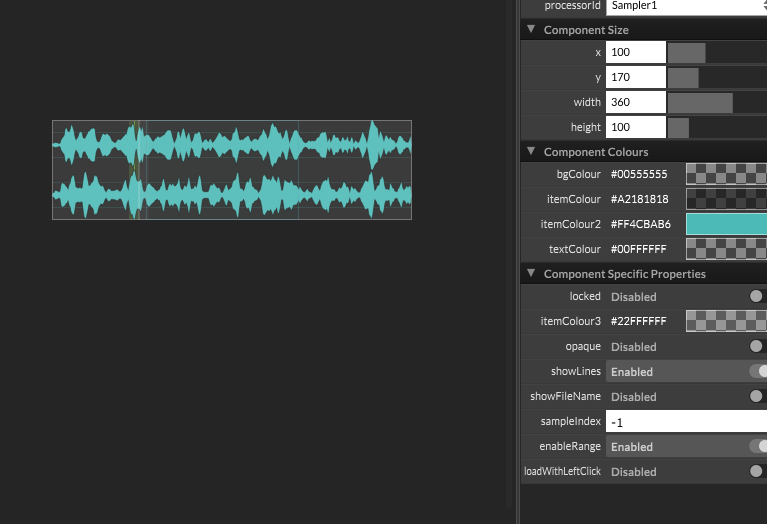Enable the loadWithLeftClick toggle
Screen dimensions: 767x524
click(757, 472)
